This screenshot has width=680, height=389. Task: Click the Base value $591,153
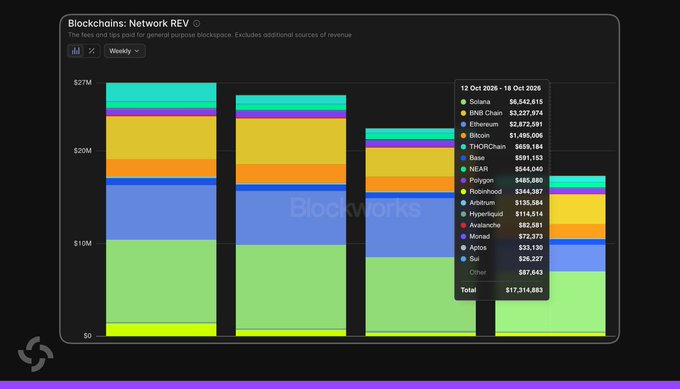point(529,158)
